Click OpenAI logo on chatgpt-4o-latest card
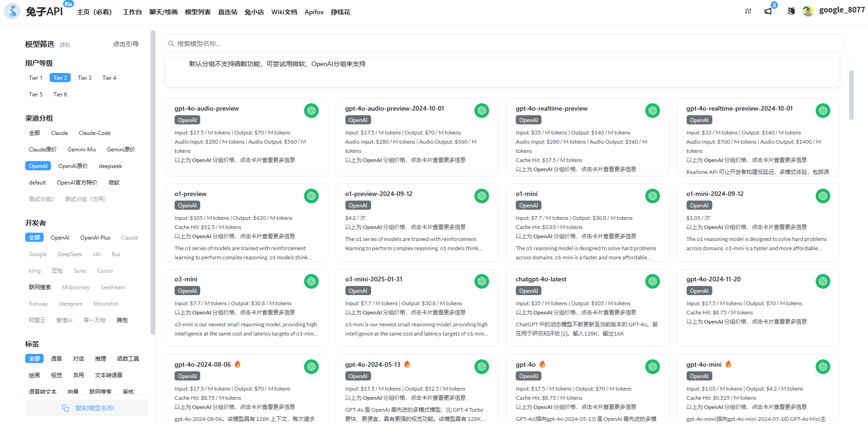The height and width of the screenshot is (425, 868). tap(653, 281)
